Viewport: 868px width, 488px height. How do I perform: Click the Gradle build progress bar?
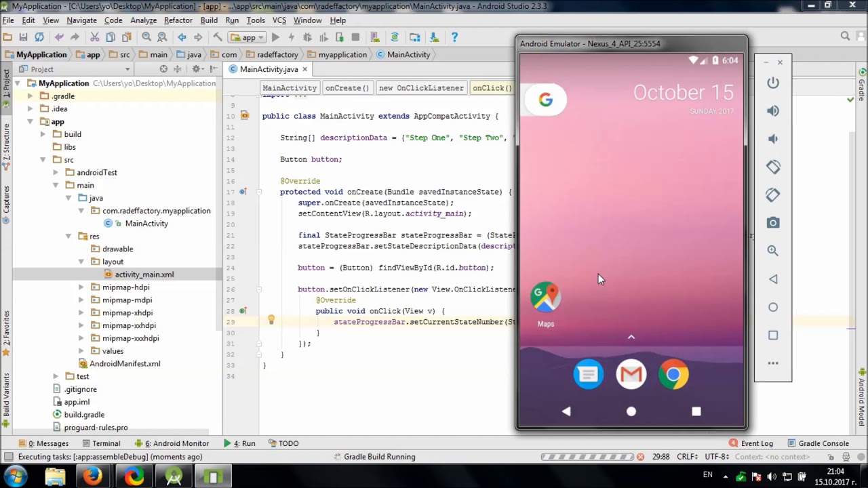click(x=587, y=457)
